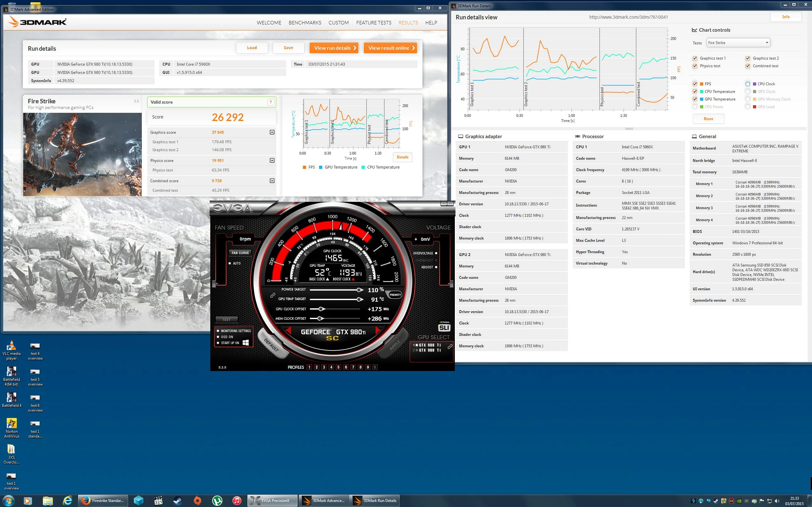Click the Valid score help question icon
This screenshot has height=507, width=812.
271,102
